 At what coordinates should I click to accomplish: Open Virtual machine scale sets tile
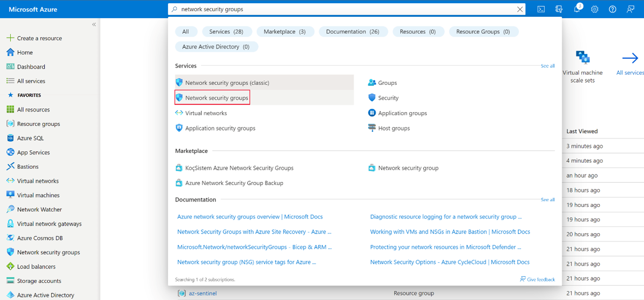pos(582,67)
